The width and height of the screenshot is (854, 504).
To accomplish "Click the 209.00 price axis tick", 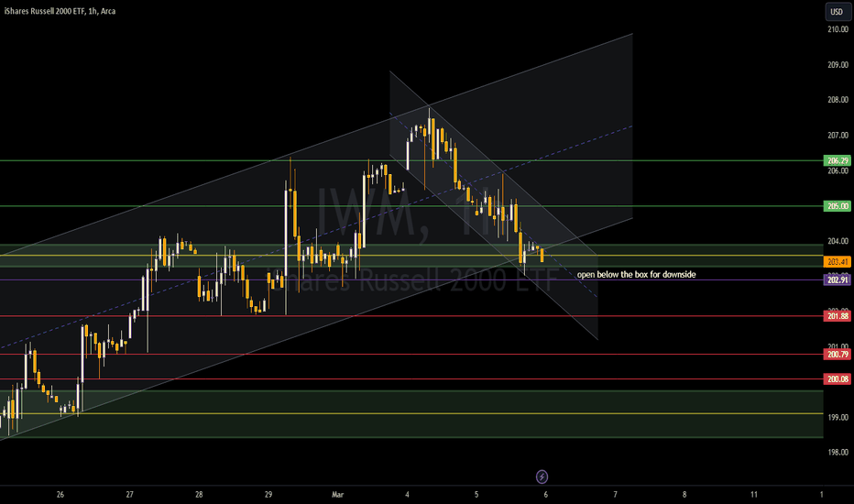I will pos(838,65).
